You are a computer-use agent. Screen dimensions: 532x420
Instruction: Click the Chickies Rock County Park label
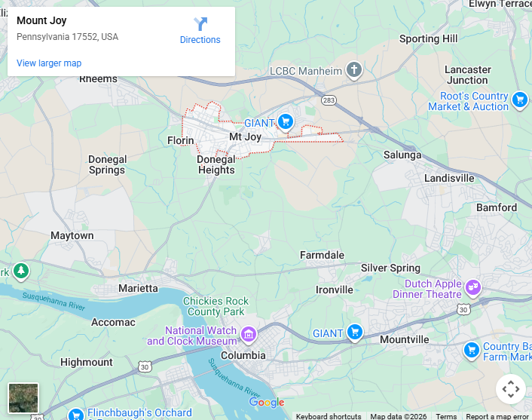[216, 306]
